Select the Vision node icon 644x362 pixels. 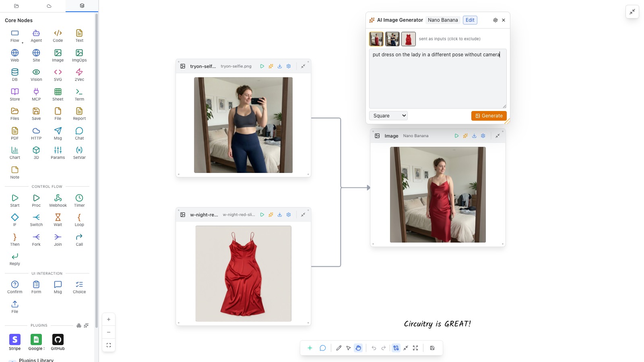click(x=36, y=75)
